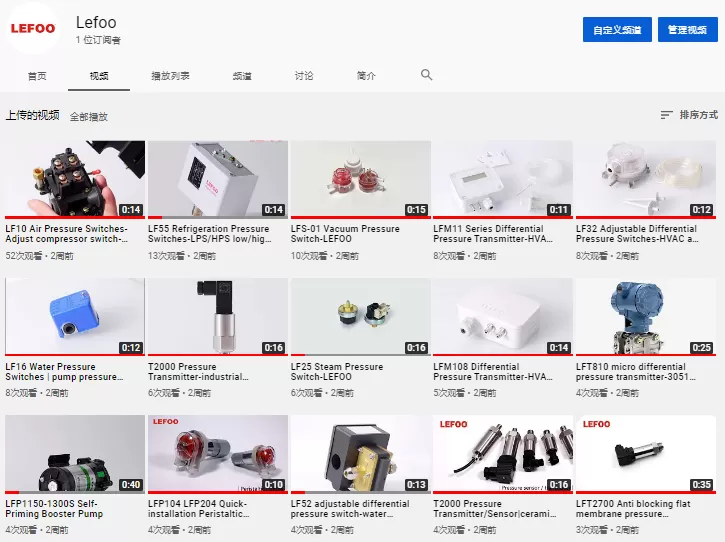Click title 'LFP1150-1300S Self-Priming Booster Pump'
This screenshot has width=725, height=542.
coord(54,509)
